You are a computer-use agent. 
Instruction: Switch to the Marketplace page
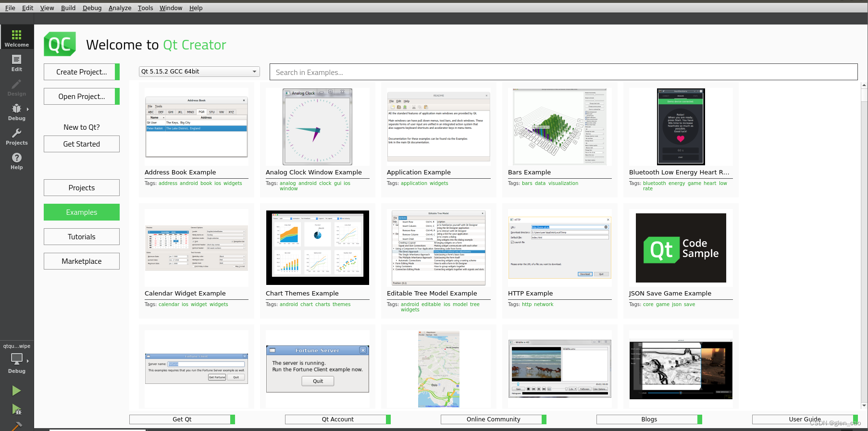coord(82,261)
